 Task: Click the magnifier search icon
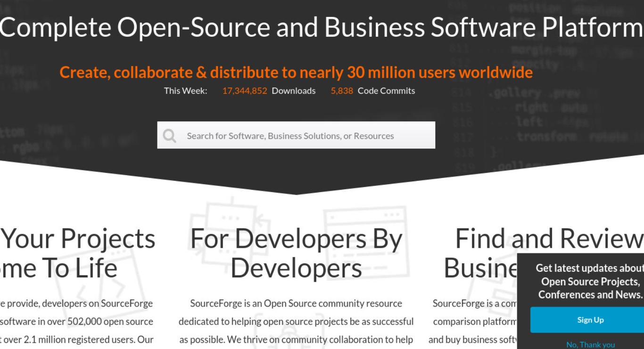tap(169, 136)
